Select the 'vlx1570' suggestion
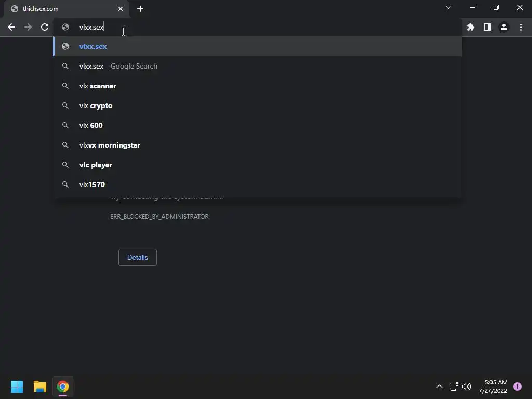 click(258, 184)
